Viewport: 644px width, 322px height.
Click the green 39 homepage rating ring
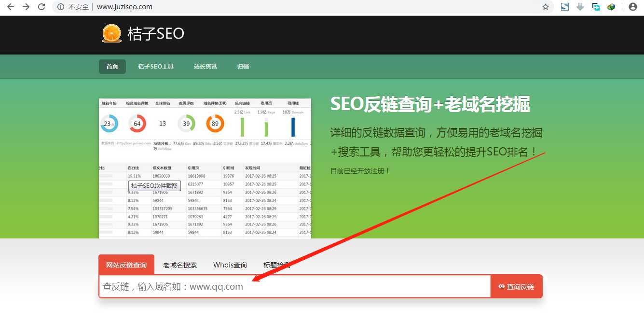pyautogui.click(x=186, y=123)
